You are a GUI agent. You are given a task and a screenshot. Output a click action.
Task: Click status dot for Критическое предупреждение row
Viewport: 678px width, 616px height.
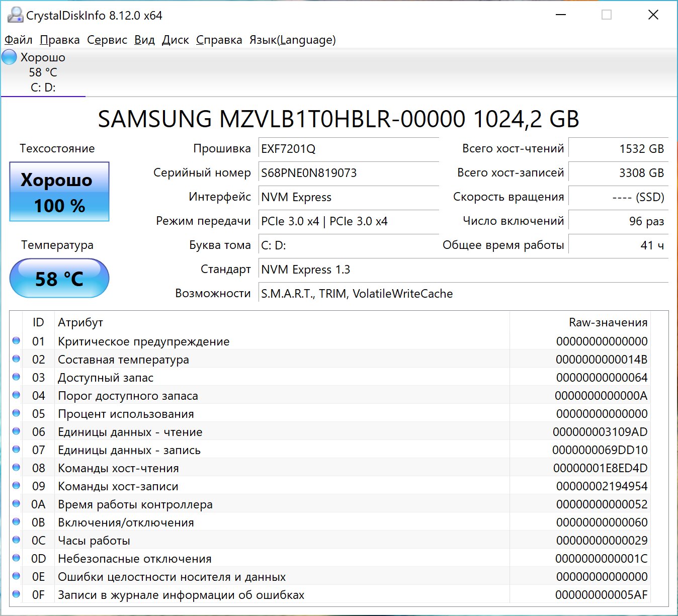(16, 341)
